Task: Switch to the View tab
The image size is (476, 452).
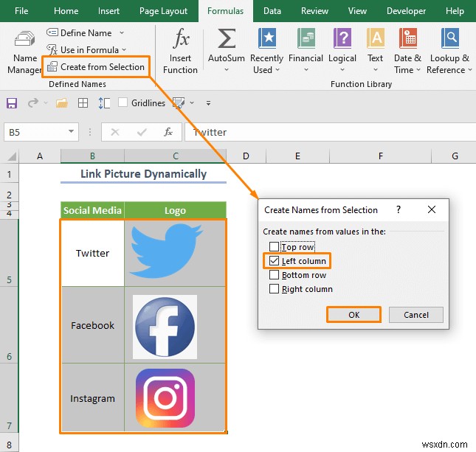Action: coord(357,11)
